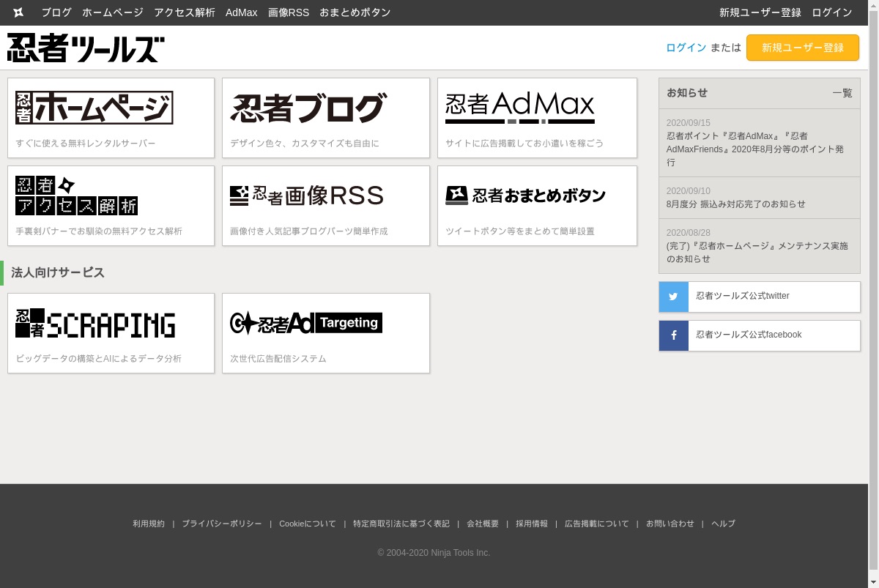Image resolution: width=879 pixels, height=588 pixels.
Task: Select 画像RSS in the top menu
Action: [x=289, y=12]
